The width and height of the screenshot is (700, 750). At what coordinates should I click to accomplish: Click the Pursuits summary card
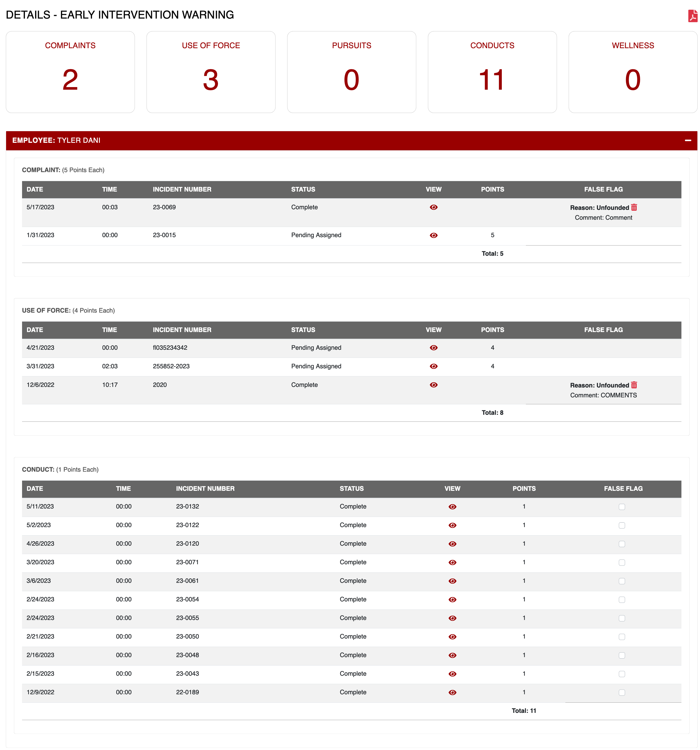pos(351,72)
